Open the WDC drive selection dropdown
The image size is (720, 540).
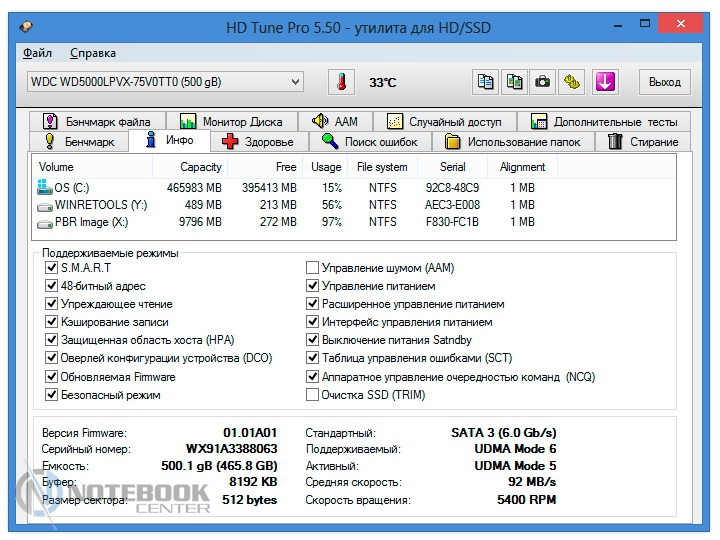pyautogui.click(x=295, y=82)
